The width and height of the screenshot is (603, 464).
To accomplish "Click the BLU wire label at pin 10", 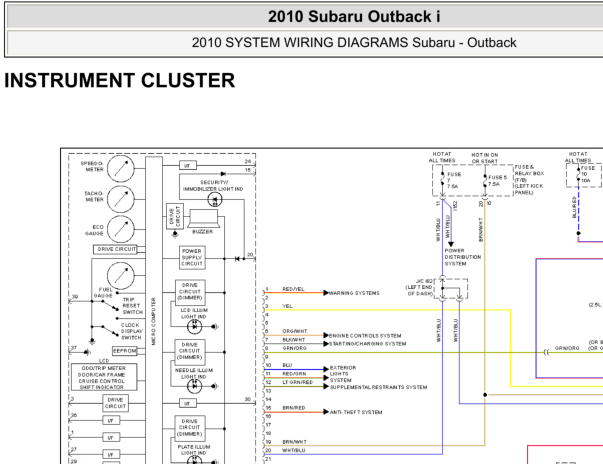I will point(287,365).
